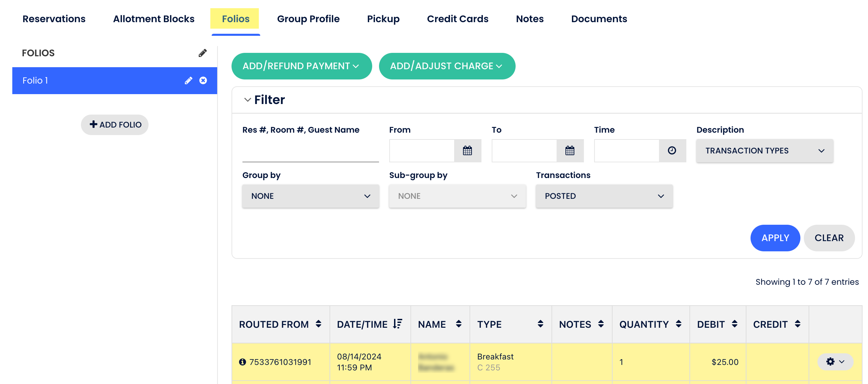Viewport: 868px width, 384px height.
Task: Open the To date calendar picker
Action: pos(570,151)
